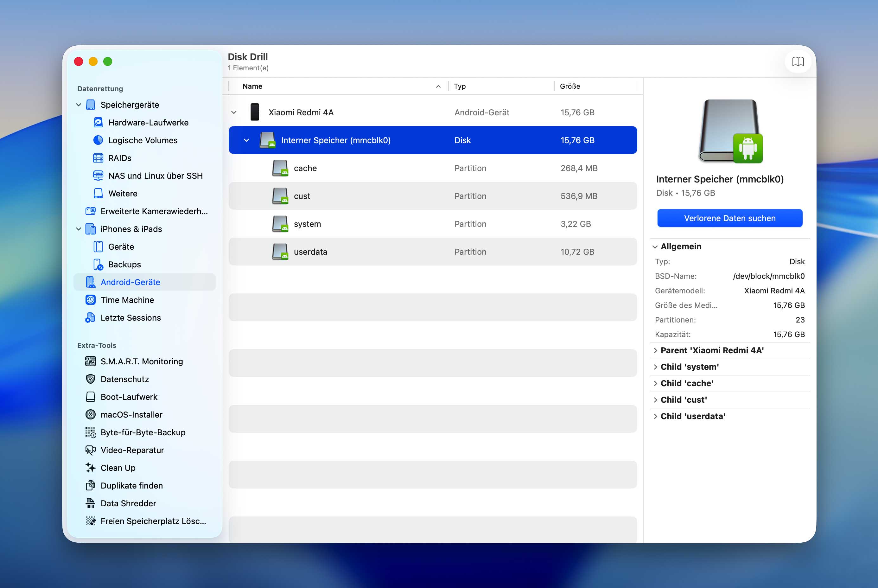The height and width of the screenshot is (588, 878).
Task: Click the Time Machine clock icon
Action: click(x=90, y=300)
